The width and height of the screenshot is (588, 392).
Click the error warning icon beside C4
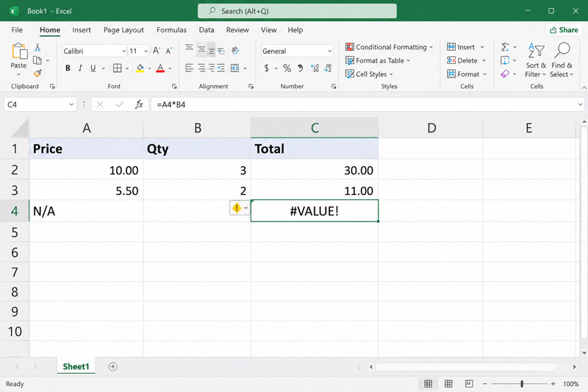point(237,207)
